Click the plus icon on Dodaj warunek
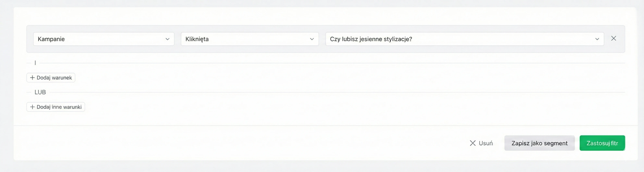Image resolution: width=644 pixels, height=172 pixels. 32,78
